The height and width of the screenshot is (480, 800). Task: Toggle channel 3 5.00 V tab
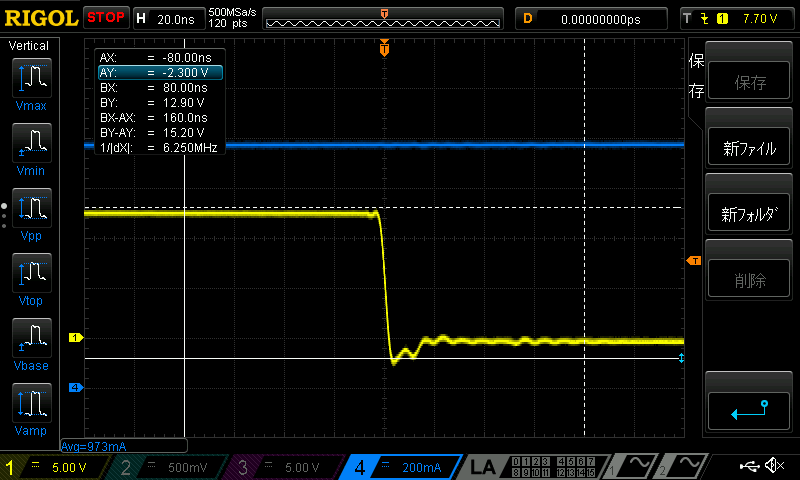pos(286,467)
